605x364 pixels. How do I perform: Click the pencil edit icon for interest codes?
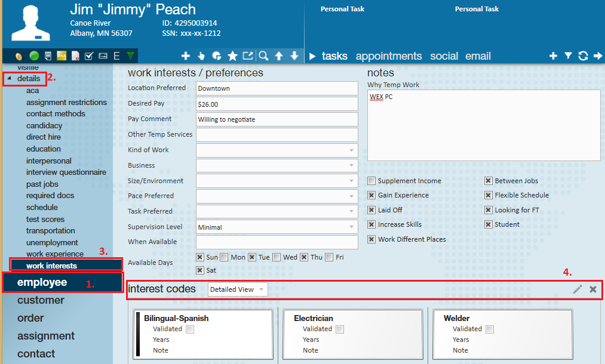click(x=578, y=289)
